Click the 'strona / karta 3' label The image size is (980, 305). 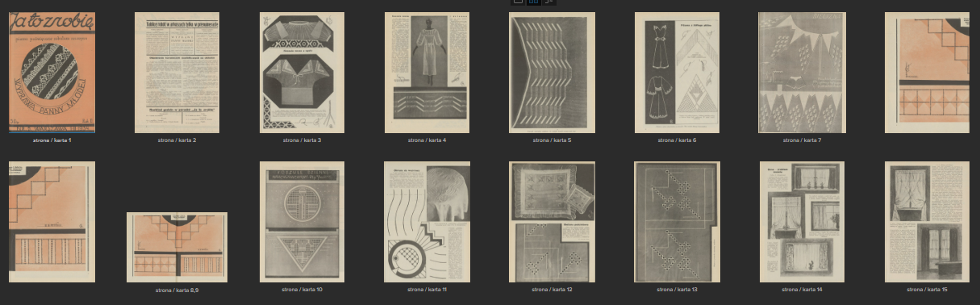coord(302,140)
